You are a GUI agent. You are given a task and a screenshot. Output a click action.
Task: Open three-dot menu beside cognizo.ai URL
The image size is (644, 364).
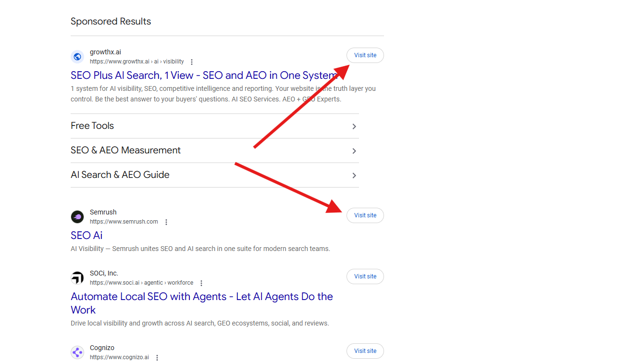coord(157,358)
